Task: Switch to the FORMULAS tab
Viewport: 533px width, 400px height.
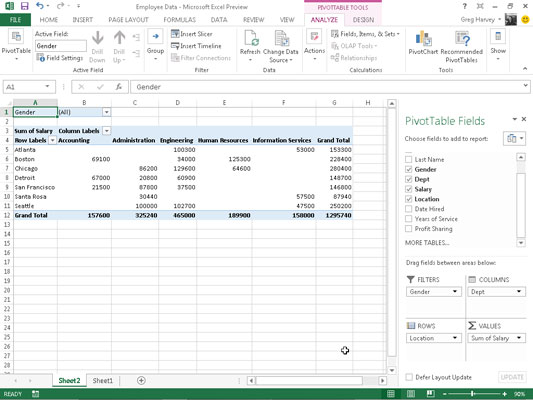Action: 179,20
